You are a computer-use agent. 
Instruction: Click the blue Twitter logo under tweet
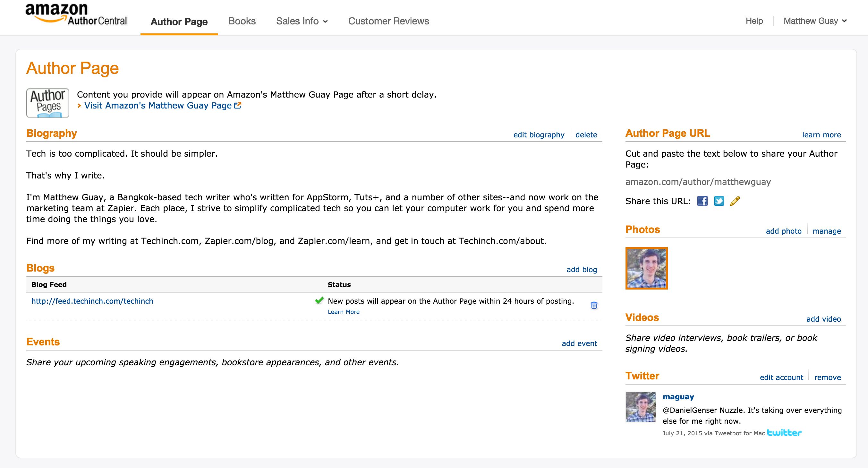pos(784,433)
